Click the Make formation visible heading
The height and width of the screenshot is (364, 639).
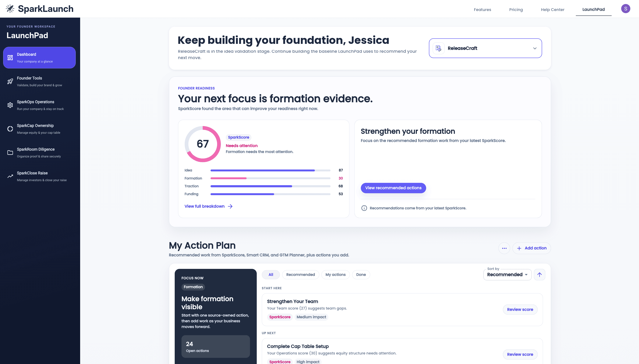(207, 303)
